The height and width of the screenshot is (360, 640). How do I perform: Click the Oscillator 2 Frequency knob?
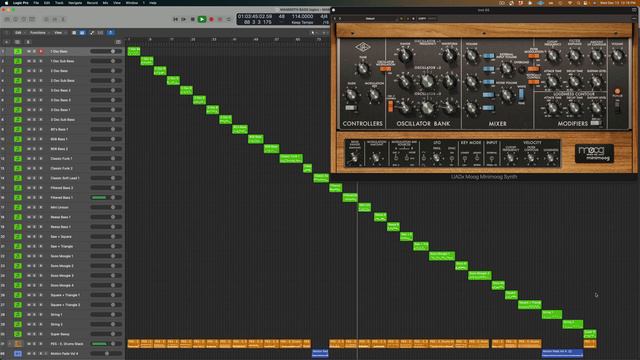click(x=427, y=82)
